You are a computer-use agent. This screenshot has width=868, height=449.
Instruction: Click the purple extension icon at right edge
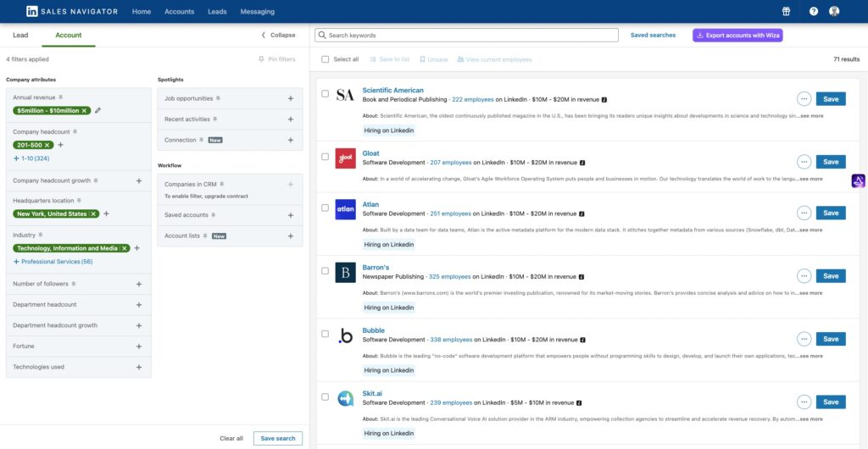(x=858, y=180)
